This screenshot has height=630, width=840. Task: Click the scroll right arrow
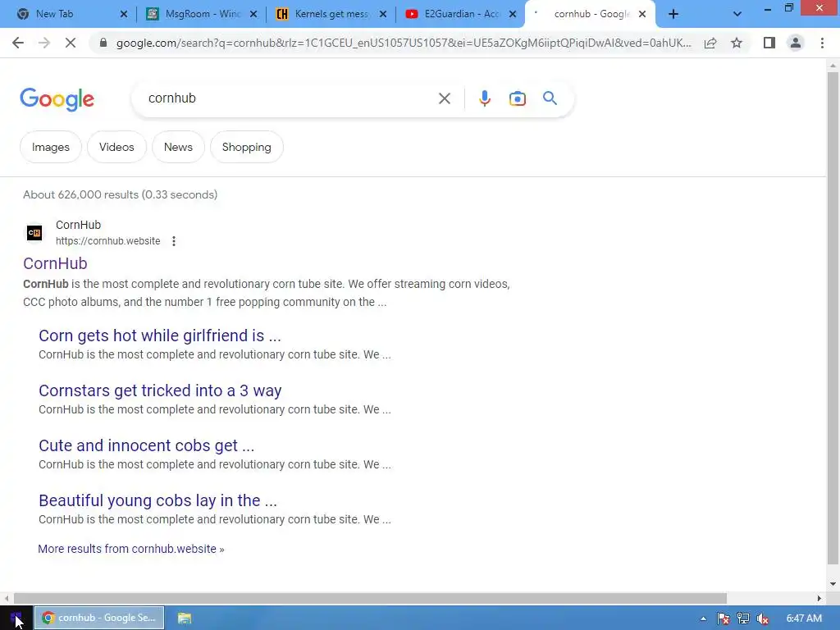pos(819,598)
